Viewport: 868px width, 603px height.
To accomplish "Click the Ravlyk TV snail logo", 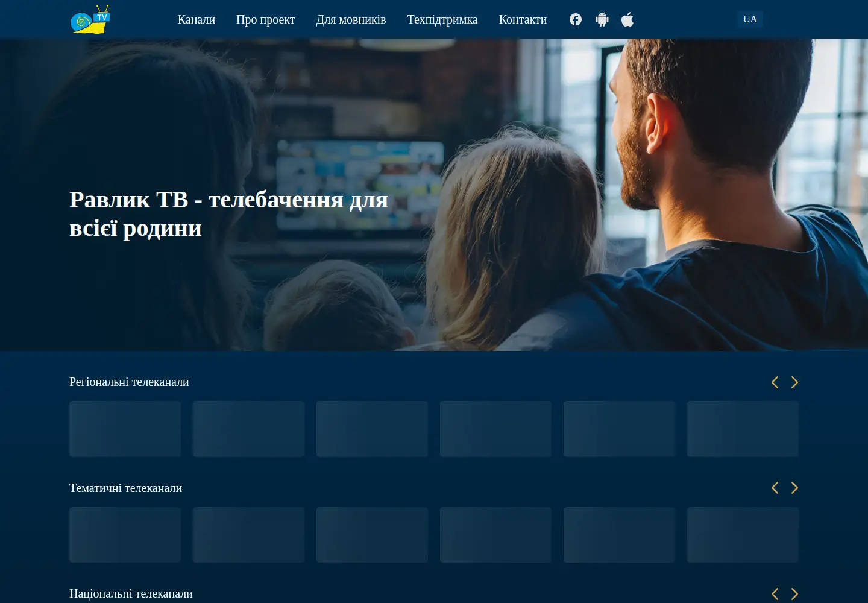I will pos(90,19).
